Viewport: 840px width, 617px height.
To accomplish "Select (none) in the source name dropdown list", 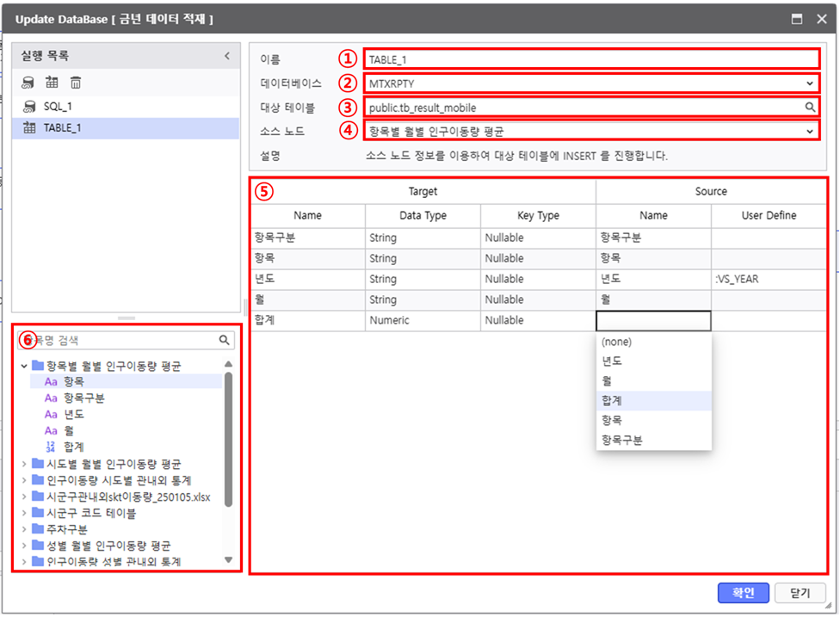I will pos(616,342).
